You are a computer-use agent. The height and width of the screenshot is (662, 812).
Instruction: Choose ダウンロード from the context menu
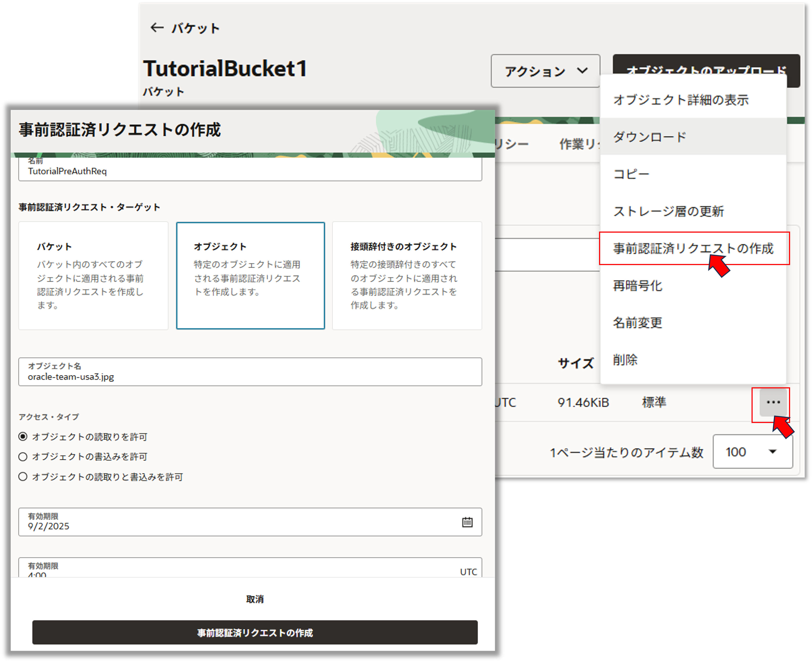[x=649, y=136]
